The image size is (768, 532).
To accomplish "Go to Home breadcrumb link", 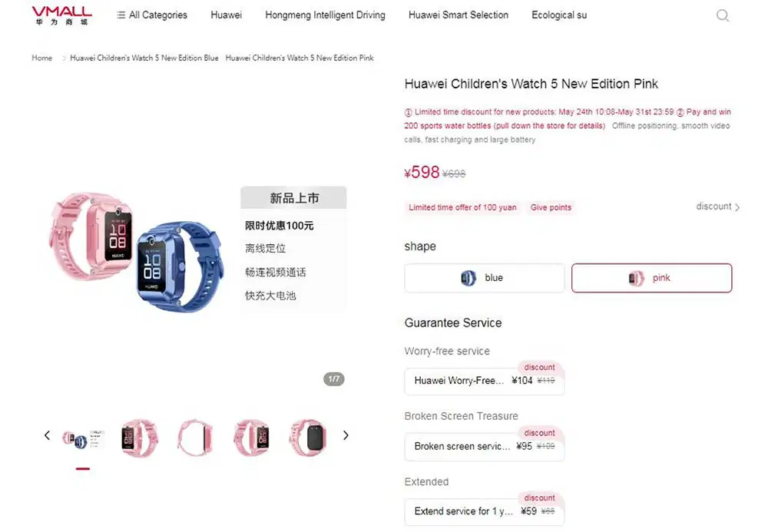I will (x=42, y=58).
